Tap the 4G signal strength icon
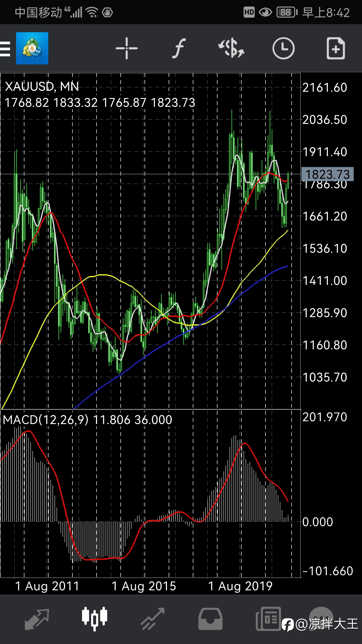The image size is (362, 644). click(x=73, y=12)
